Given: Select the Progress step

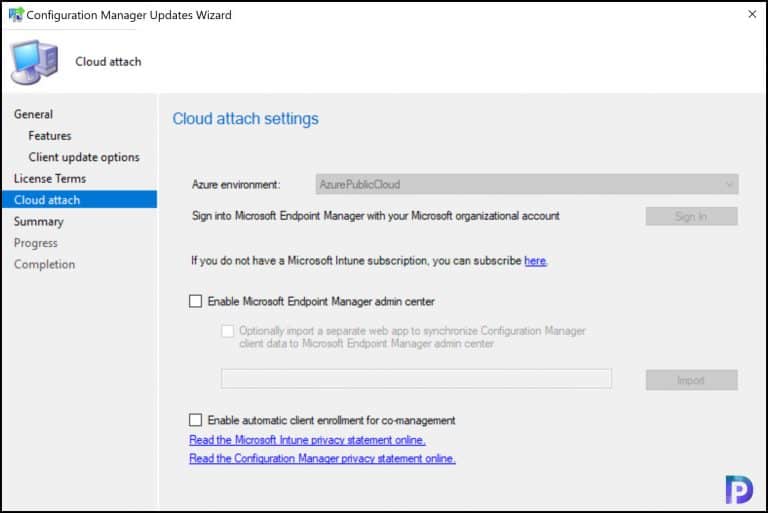Looking at the screenshot, I should [36, 243].
